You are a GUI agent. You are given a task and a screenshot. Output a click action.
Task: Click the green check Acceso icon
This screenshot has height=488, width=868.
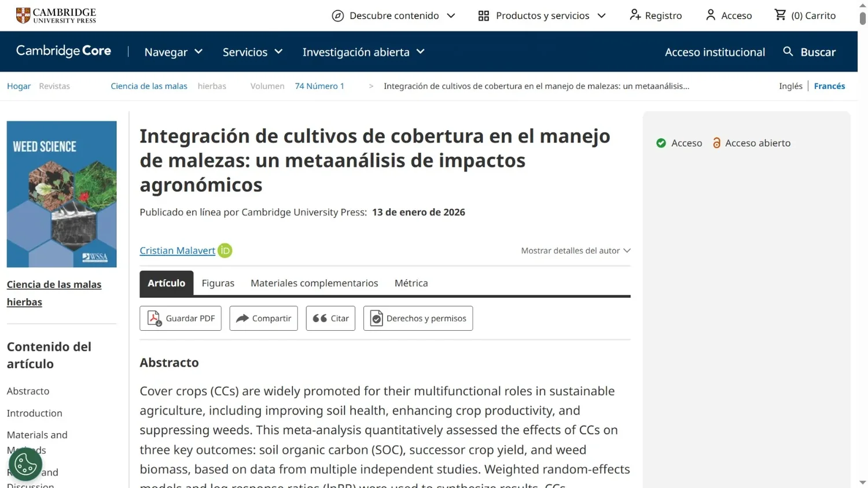pyautogui.click(x=661, y=143)
